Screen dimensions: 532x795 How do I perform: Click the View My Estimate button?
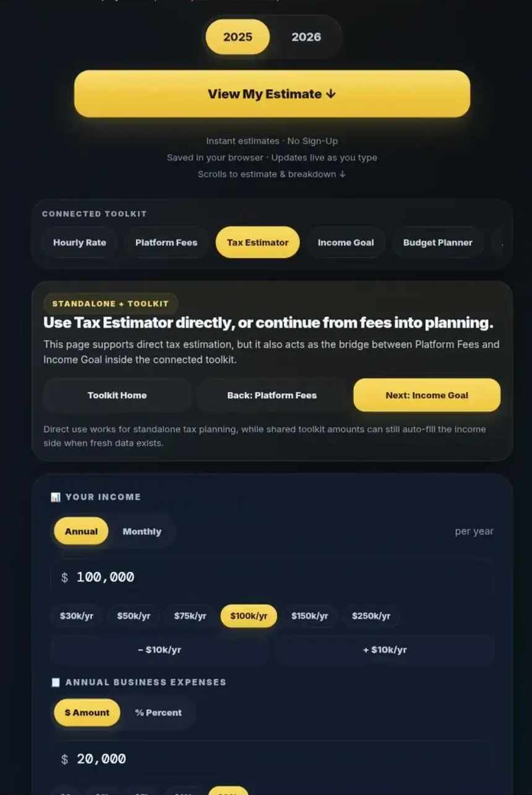(x=272, y=93)
